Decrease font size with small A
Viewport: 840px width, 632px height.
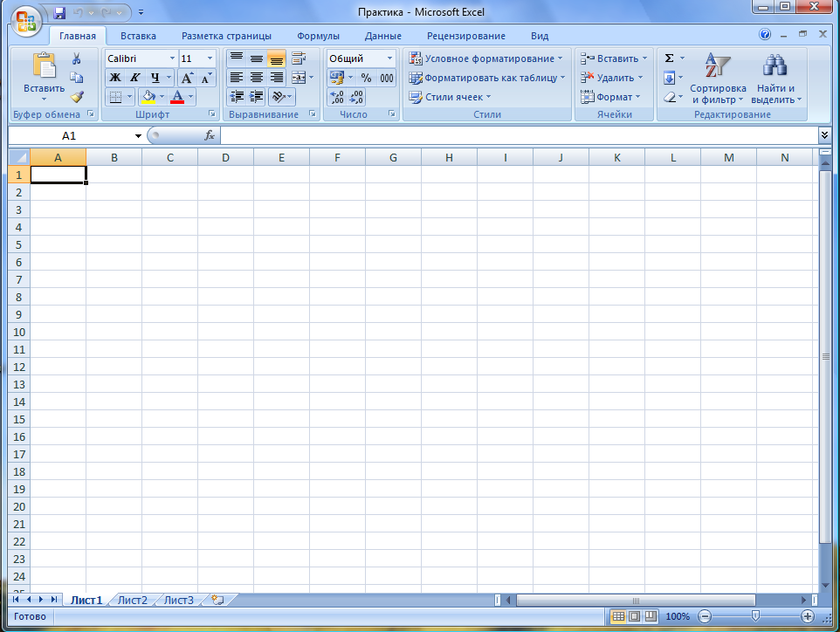click(x=206, y=79)
